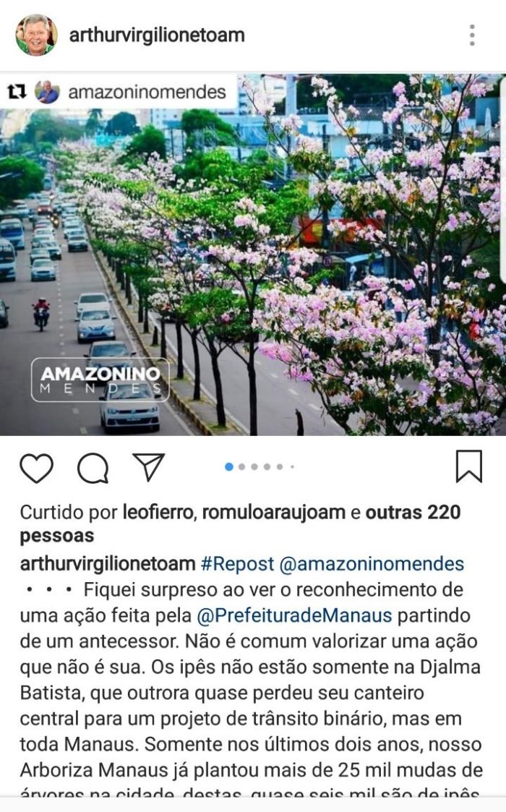
Task: Open the three-dot post options menu
Action: tap(472, 35)
